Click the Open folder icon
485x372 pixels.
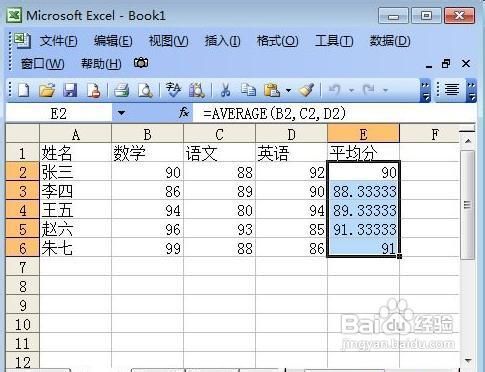click(x=47, y=90)
